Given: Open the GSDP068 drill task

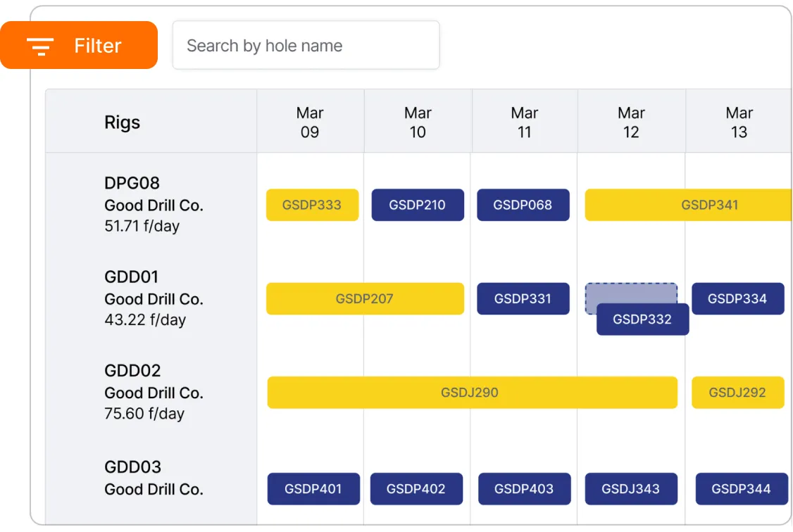Looking at the screenshot, I should 523,205.
